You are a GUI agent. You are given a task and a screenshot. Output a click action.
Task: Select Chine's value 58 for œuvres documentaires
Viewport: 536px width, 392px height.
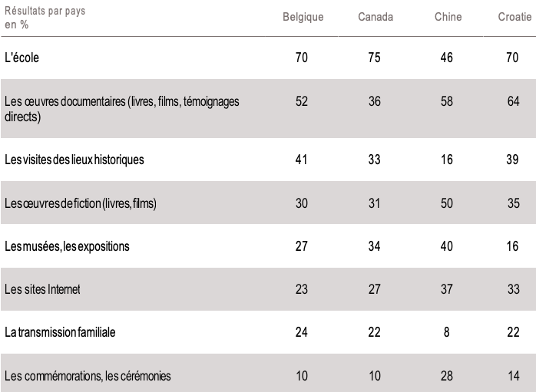(x=447, y=101)
